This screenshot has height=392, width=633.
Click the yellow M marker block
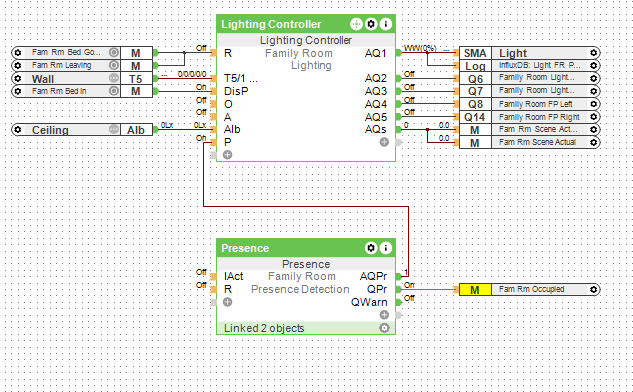pos(475,289)
